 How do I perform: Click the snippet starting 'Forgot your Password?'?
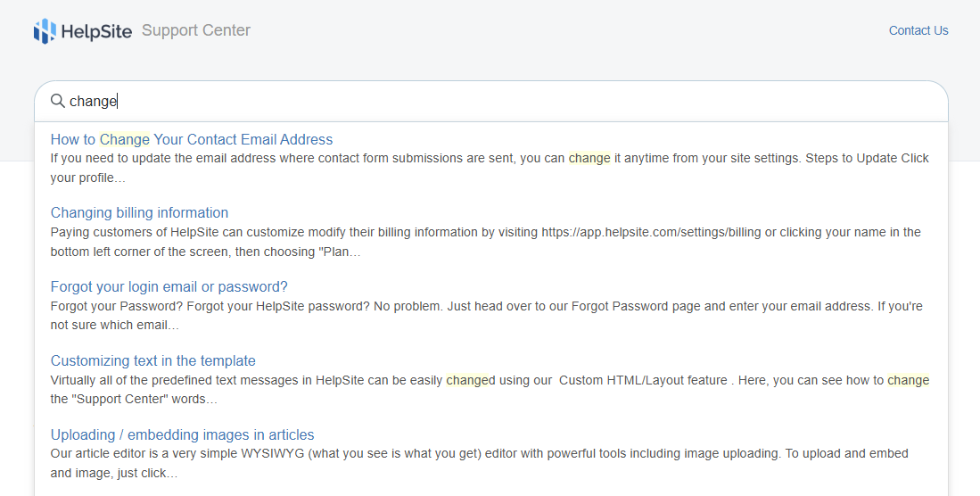[486, 316]
